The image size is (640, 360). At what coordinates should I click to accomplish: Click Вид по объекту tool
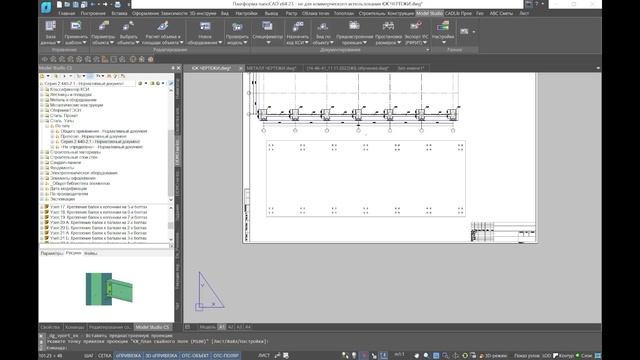(x=322, y=32)
